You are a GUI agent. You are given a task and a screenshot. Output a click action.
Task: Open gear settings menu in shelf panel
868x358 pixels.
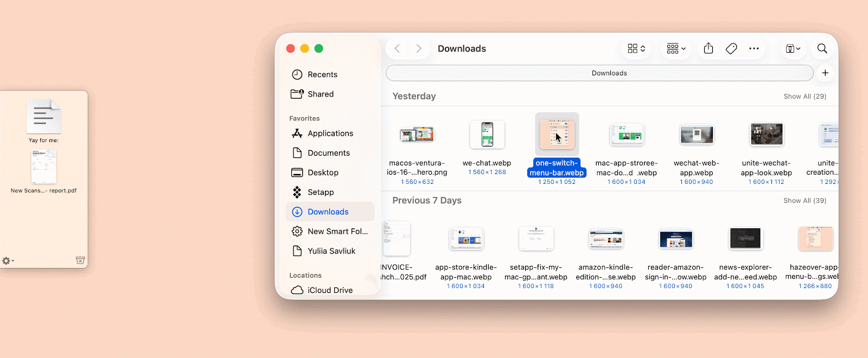(8, 261)
